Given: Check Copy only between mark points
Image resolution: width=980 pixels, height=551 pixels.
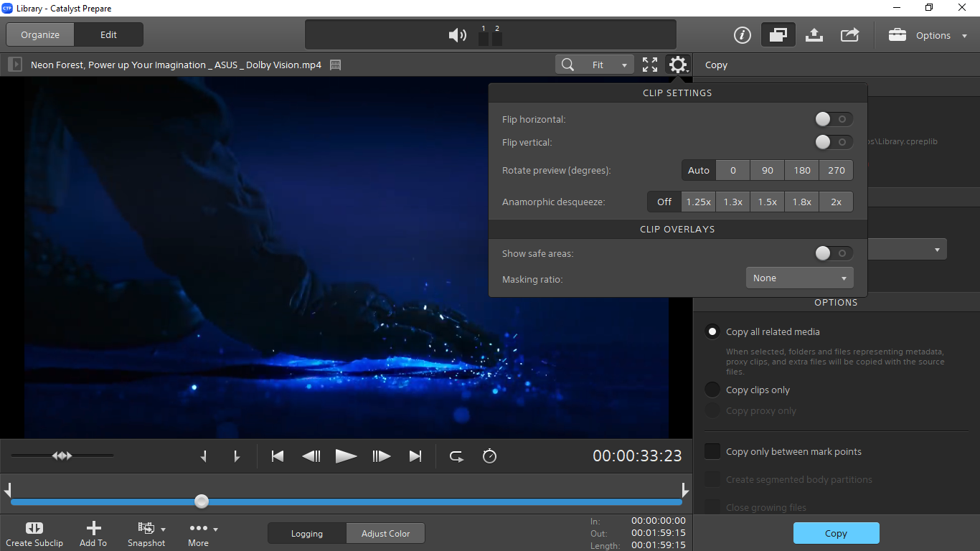Looking at the screenshot, I should pos(712,451).
